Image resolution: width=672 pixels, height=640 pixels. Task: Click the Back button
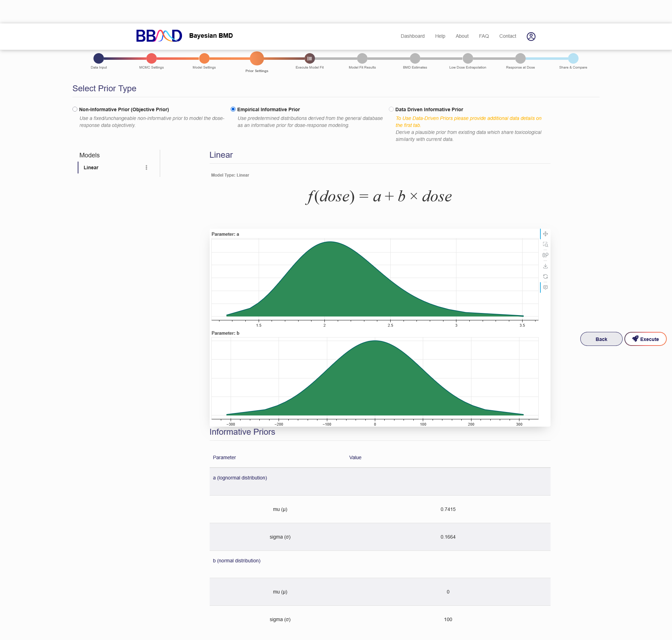(x=601, y=339)
